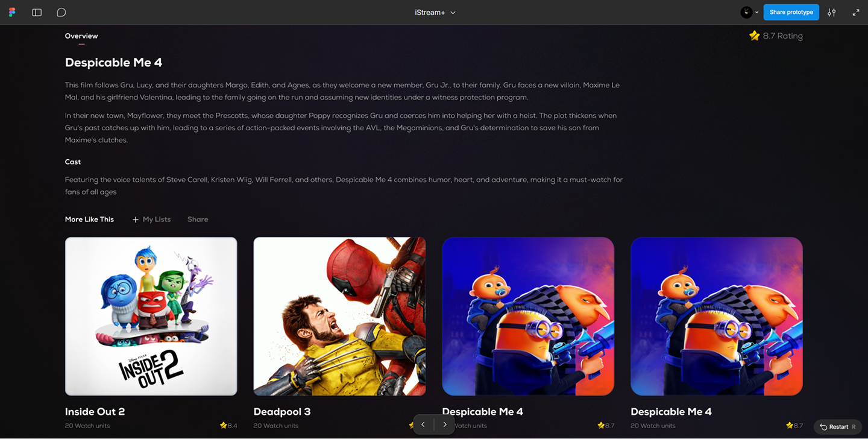Enter fullscreen with the expand arrows icon
The image size is (868, 439).
[x=856, y=12]
